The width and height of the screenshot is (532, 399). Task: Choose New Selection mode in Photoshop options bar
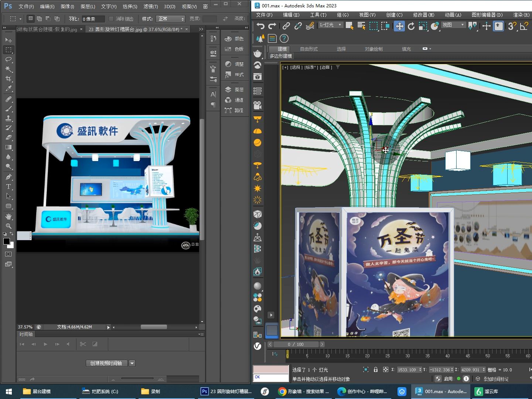coord(31,18)
